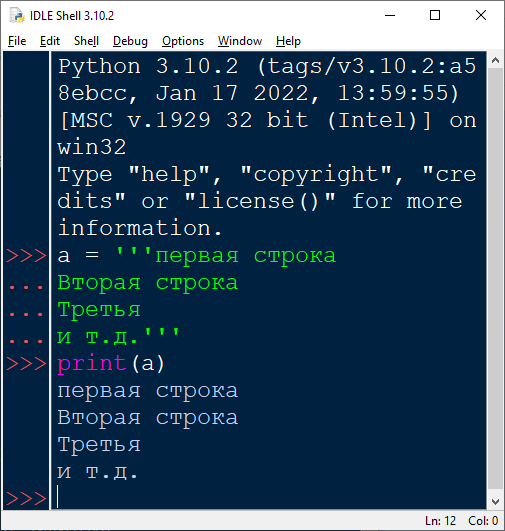Place cursor at the last empty prompt line
The width and height of the screenshot is (505, 531).
click(x=269, y=497)
